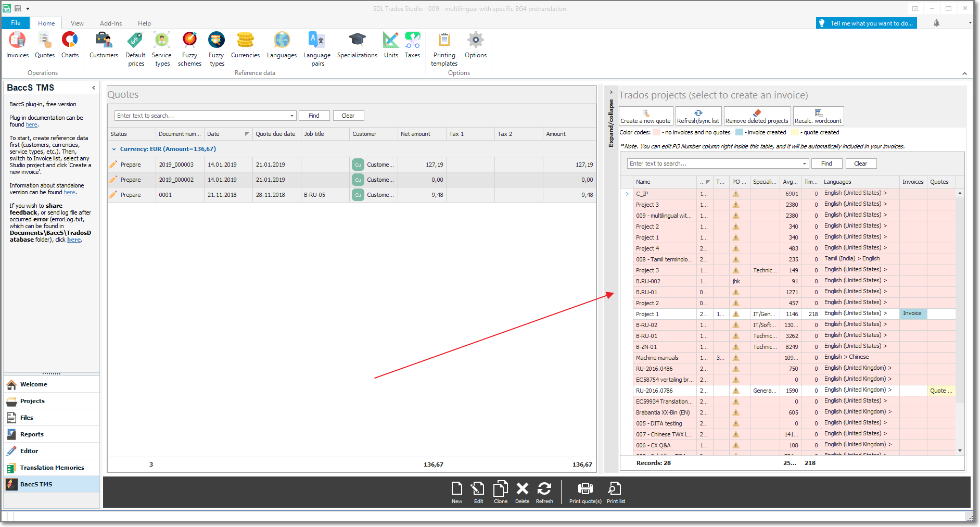Open Fuzzy types
980x527 pixels.
(217, 49)
